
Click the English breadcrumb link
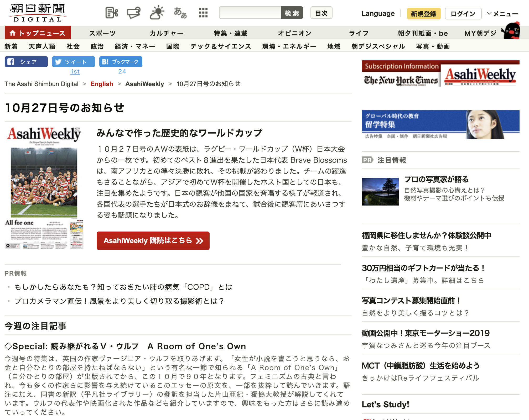coord(102,84)
